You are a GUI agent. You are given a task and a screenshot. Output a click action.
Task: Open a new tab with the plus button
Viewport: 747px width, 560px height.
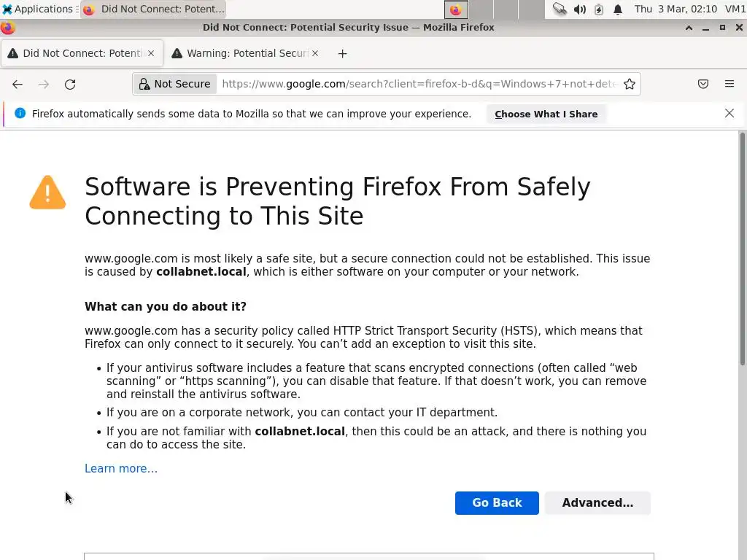click(x=342, y=53)
